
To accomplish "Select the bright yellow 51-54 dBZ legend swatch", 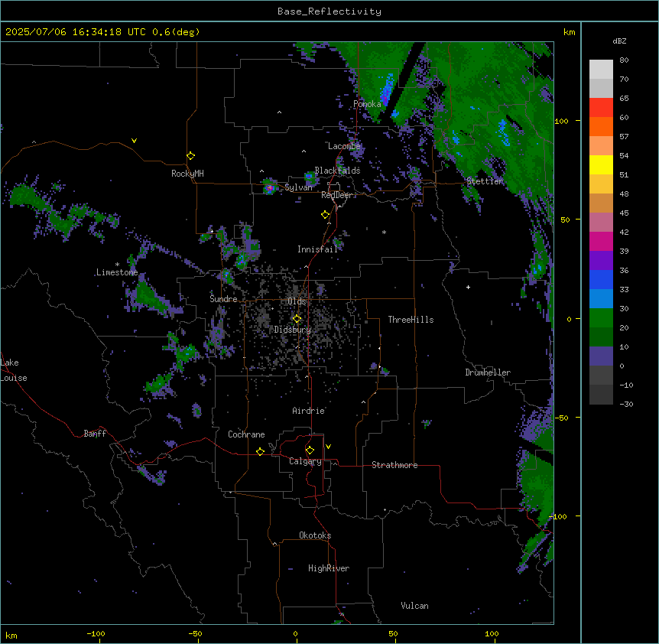I will [601, 164].
